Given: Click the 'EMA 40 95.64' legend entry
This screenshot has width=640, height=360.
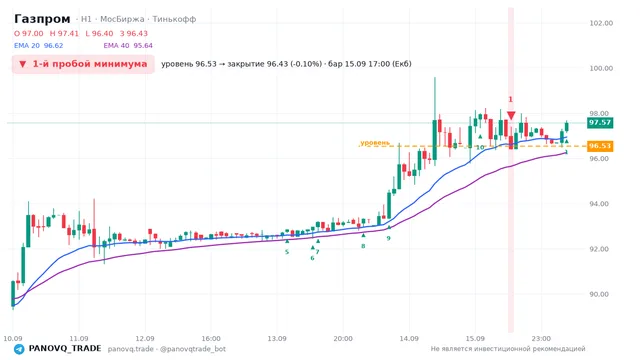Looking at the screenshot, I should pyautogui.click(x=128, y=46).
